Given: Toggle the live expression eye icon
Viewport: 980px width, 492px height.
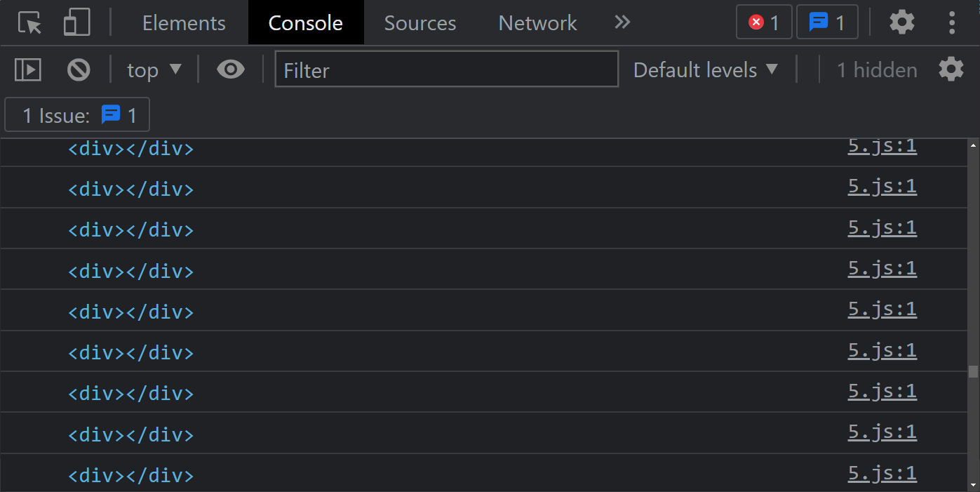Looking at the screenshot, I should [230, 69].
